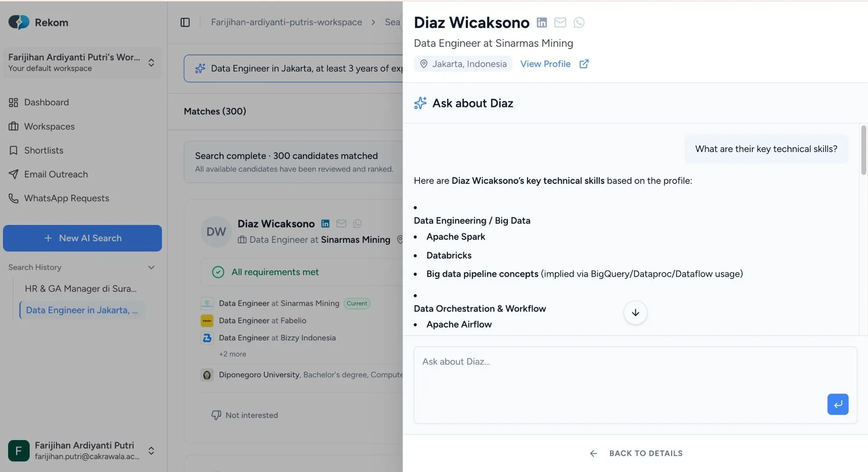Screen dimensions: 868x472
Task: Click the Sinarmas Mining company logo in experience list
Action: (x=207, y=303)
